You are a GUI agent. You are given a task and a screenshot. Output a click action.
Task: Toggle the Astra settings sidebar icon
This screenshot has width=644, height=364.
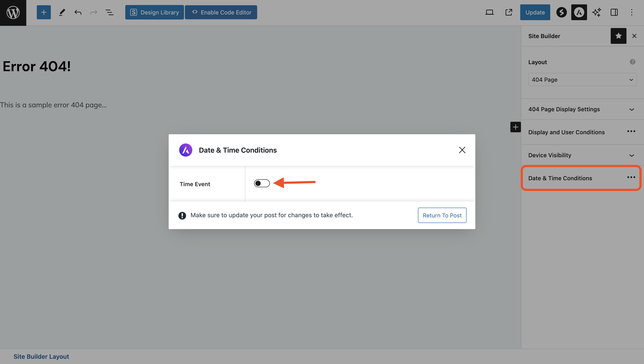pyautogui.click(x=579, y=12)
